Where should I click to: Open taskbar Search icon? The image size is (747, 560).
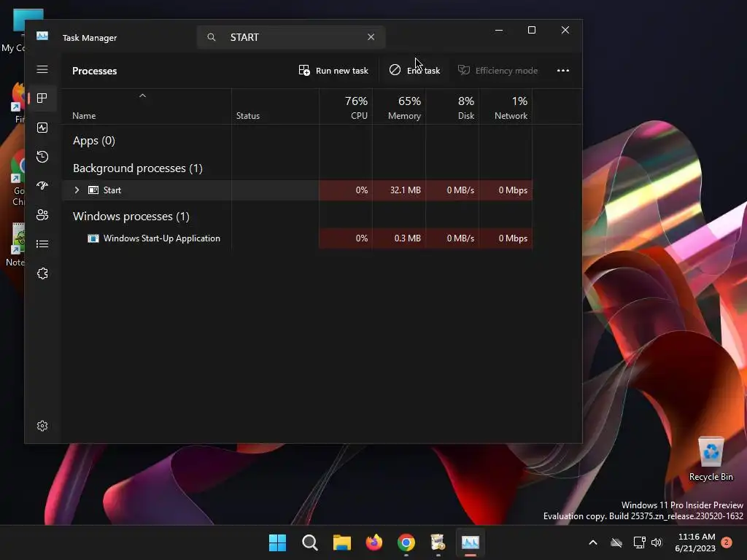click(309, 542)
